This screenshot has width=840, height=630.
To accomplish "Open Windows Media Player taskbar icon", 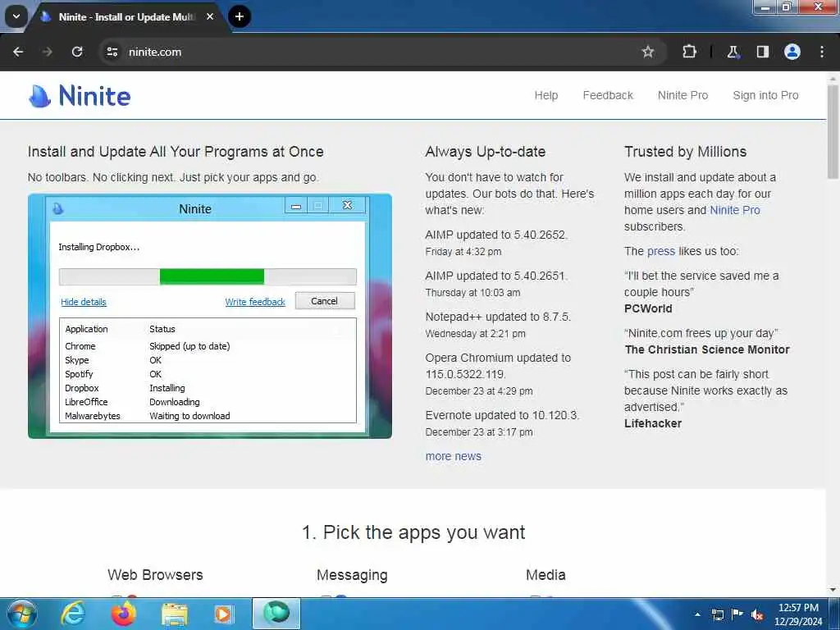I will point(223,614).
